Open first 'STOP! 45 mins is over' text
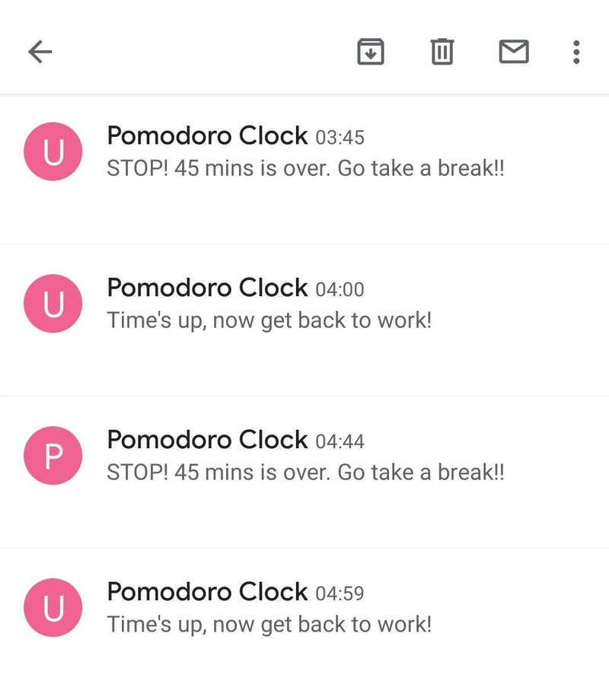The height and width of the screenshot is (700, 609). [305, 169]
